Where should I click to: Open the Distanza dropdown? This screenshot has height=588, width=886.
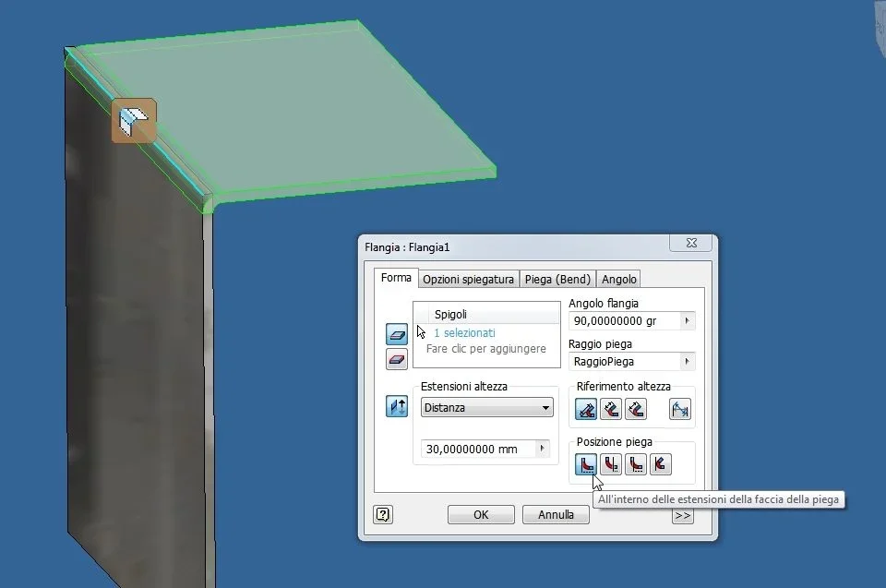[487, 408]
